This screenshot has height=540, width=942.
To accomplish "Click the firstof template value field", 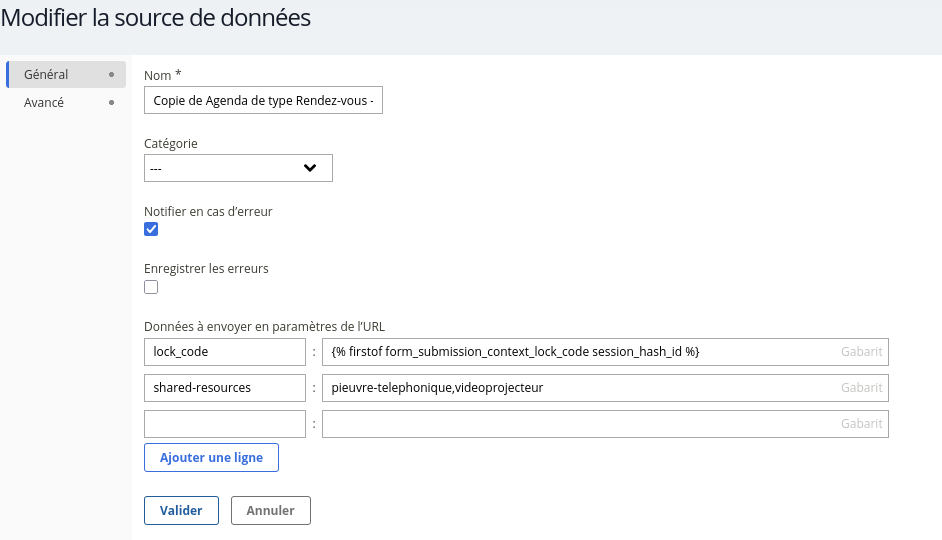I will click(580, 352).
